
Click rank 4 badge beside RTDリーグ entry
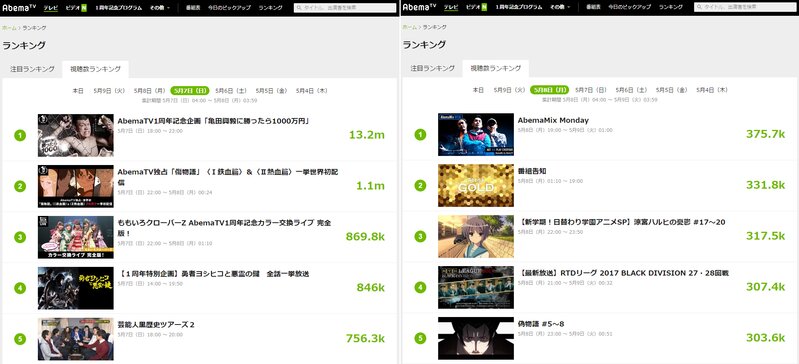pos(420,288)
